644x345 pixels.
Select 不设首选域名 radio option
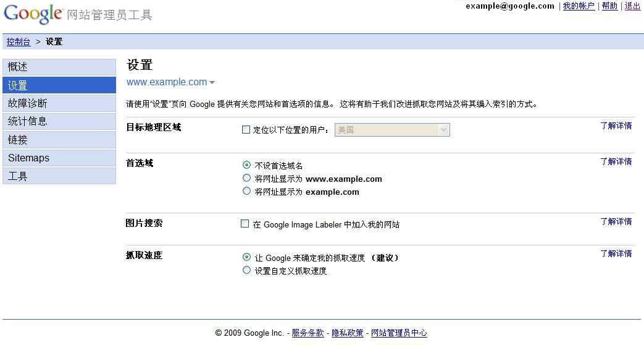[x=246, y=165]
